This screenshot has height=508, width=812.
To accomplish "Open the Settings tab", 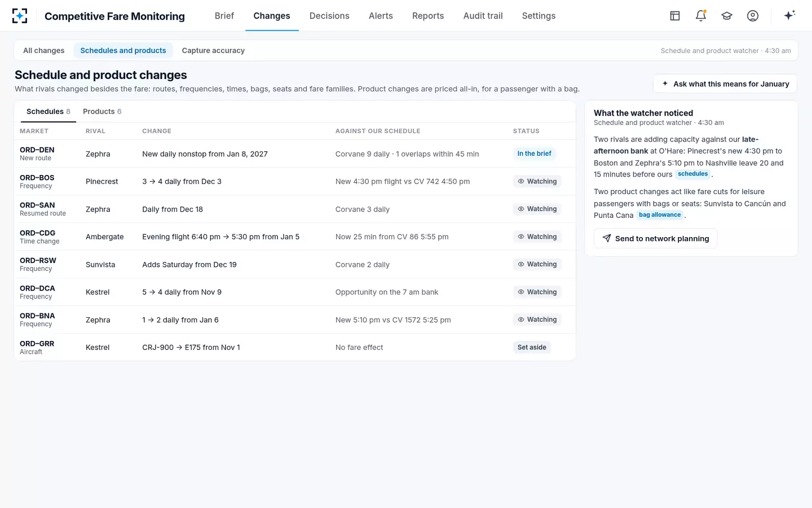I will (539, 16).
